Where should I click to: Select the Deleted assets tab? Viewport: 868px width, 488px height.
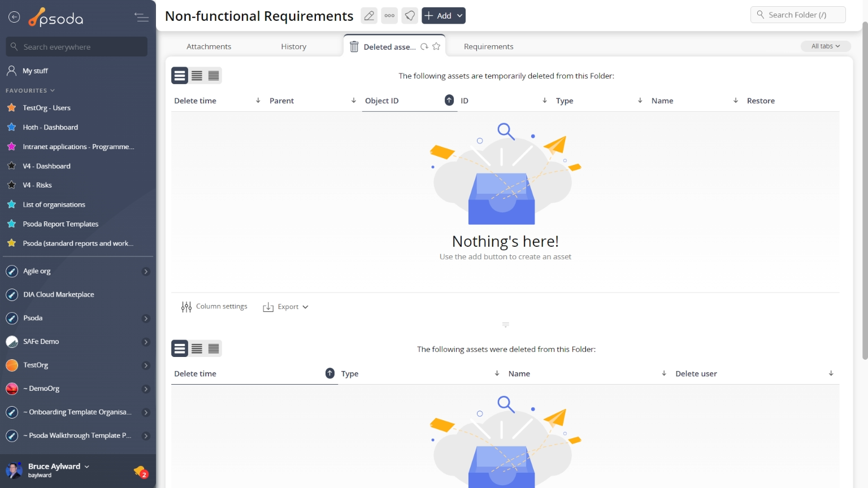coord(389,47)
